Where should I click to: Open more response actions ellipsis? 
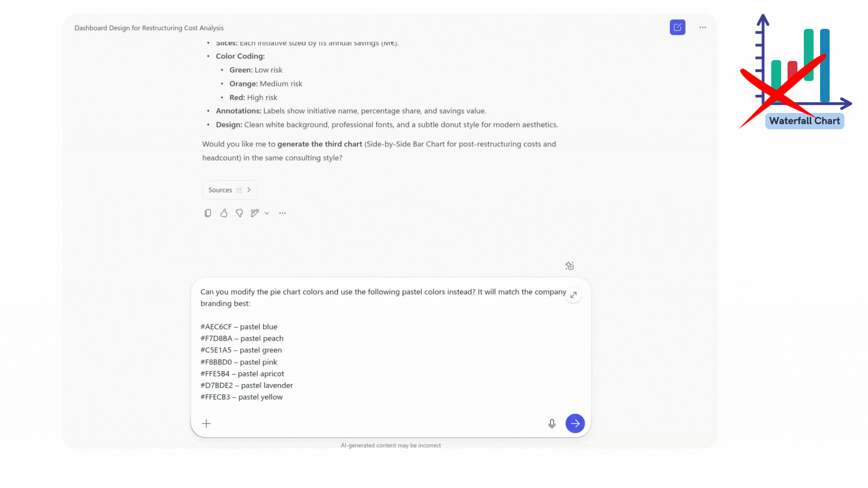283,213
